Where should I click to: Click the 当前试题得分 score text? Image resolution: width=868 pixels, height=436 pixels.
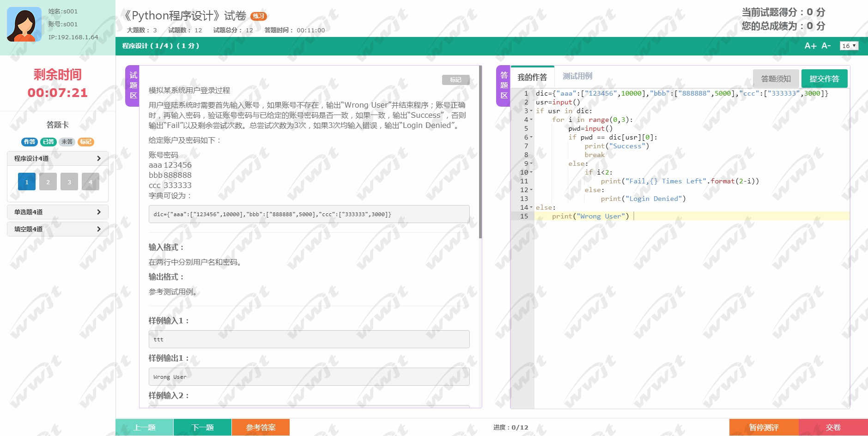click(x=783, y=12)
